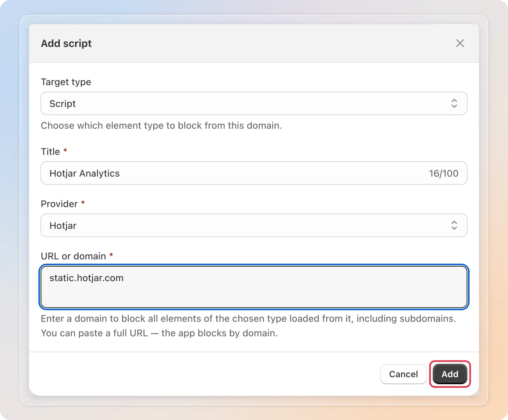
Task: Click the URL or domain label
Action: point(73,256)
